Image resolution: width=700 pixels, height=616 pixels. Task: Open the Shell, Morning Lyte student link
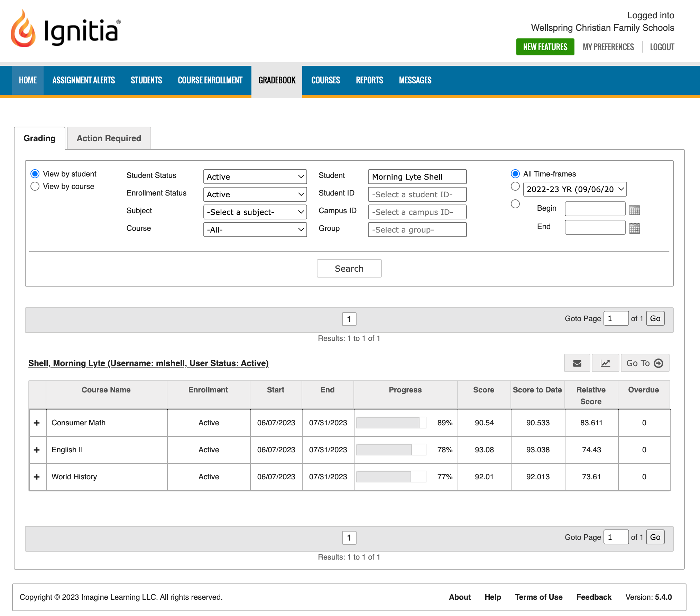[x=148, y=363]
